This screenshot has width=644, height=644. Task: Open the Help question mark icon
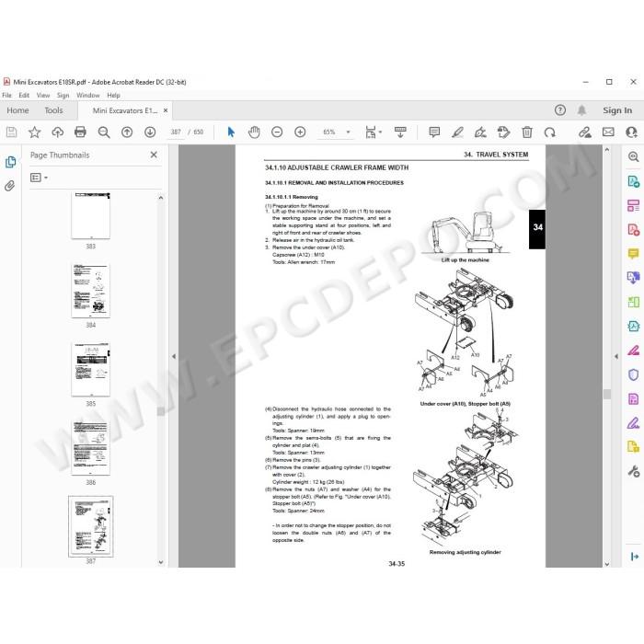559,110
